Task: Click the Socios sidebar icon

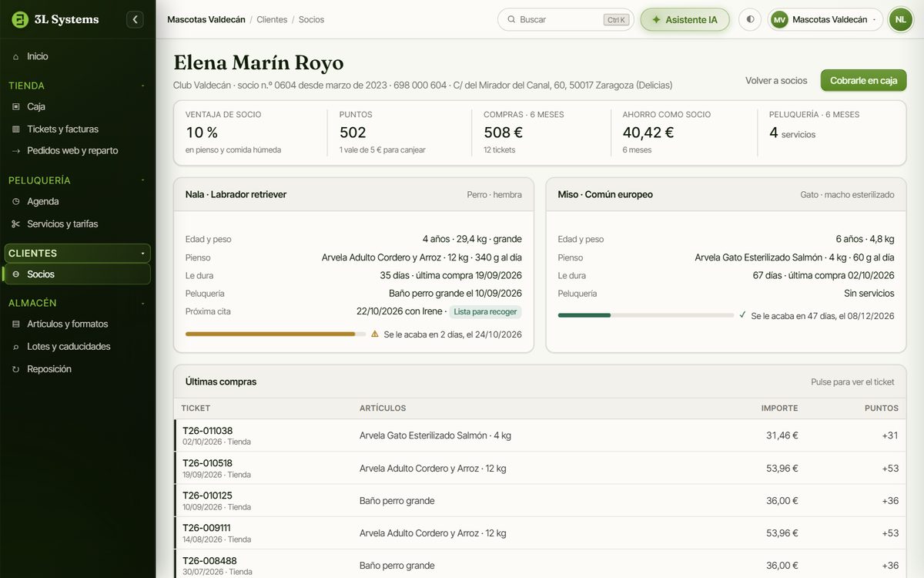Action: coord(15,274)
